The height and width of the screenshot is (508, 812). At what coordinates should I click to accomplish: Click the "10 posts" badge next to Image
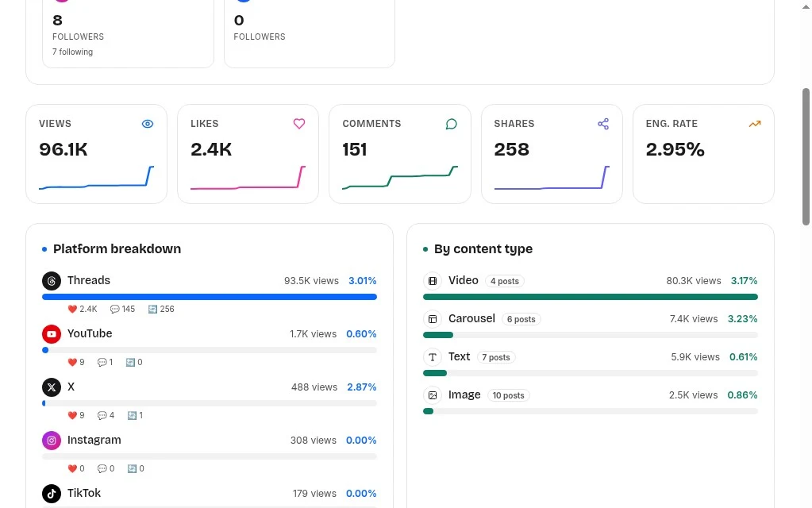pos(509,395)
